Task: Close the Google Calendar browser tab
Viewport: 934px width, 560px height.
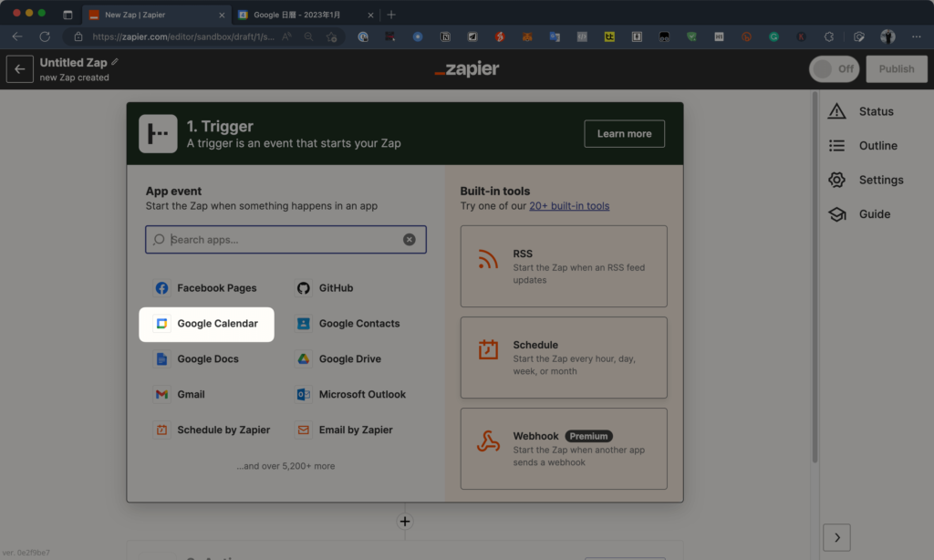Action: [x=370, y=15]
